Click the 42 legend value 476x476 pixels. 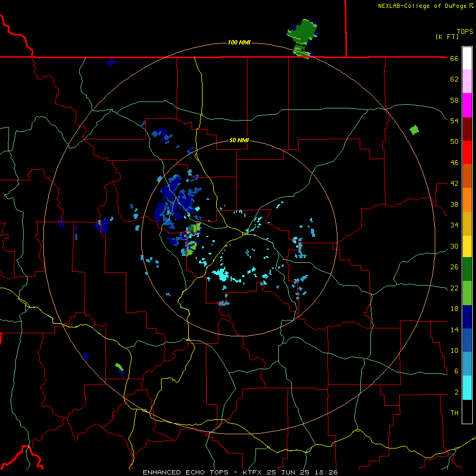point(454,184)
